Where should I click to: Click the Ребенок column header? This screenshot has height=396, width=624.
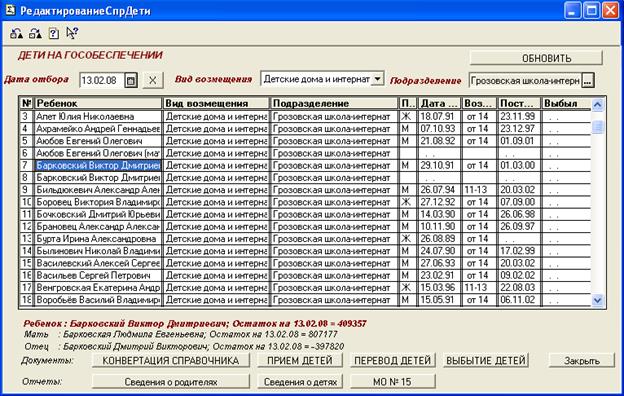pyautogui.click(x=98, y=103)
